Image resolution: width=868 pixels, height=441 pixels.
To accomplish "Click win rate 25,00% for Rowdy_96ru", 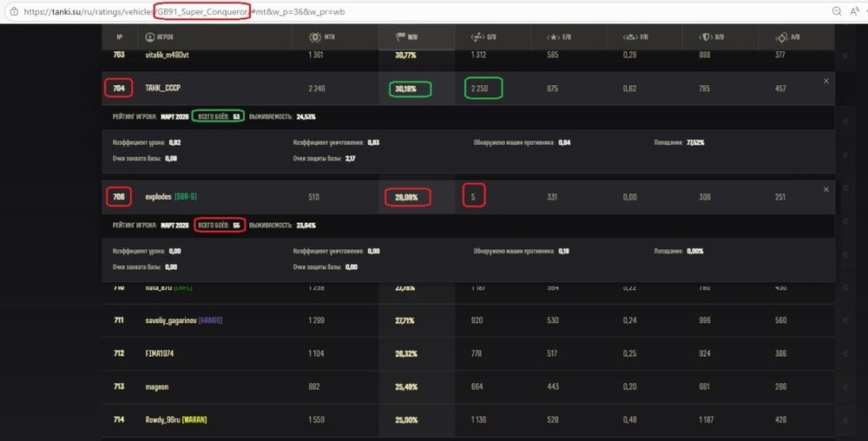I will click(x=405, y=420).
